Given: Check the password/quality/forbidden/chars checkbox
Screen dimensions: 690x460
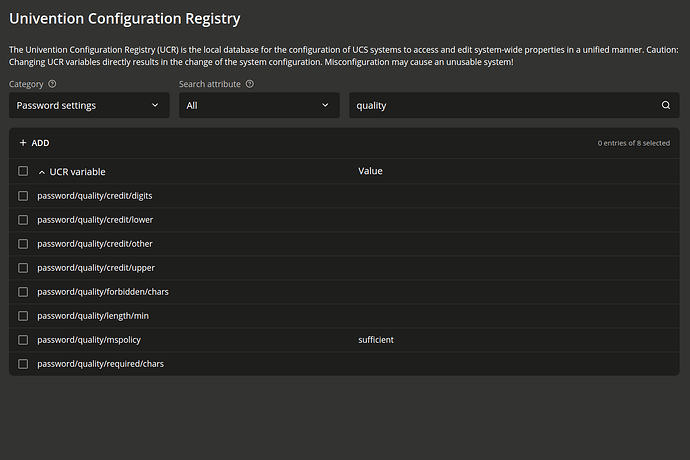Looking at the screenshot, I should pyautogui.click(x=23, y=292).
